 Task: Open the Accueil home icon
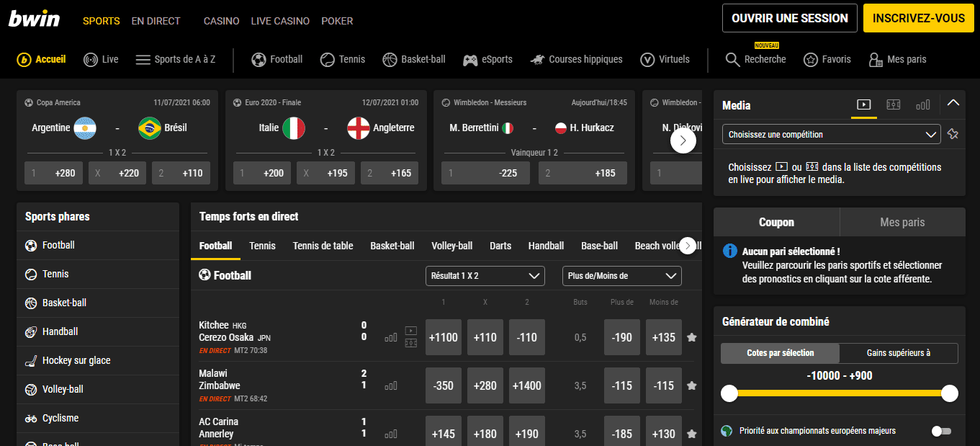pos(24,60)
